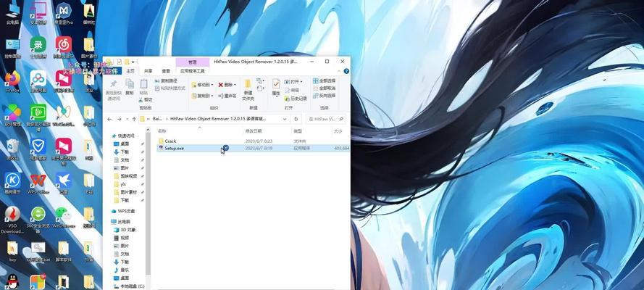Collapse the ribbon with the chevron arrow

pos(339,71)
